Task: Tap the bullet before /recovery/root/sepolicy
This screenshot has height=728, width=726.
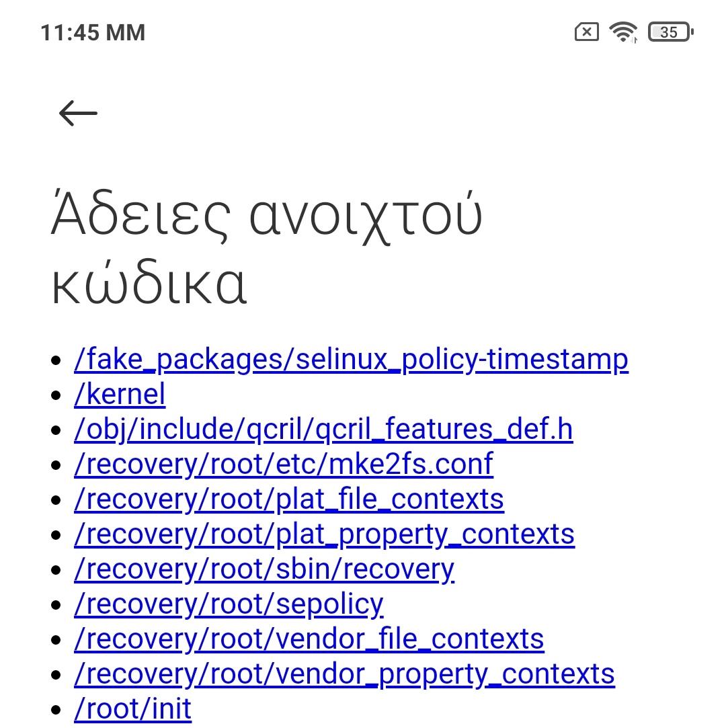Action: coord(56,606)
